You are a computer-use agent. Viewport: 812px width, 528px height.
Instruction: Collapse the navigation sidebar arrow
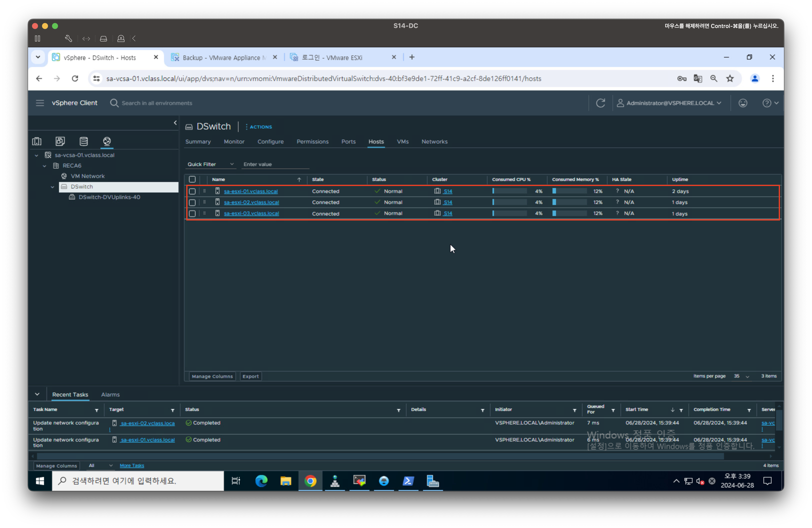175,123
